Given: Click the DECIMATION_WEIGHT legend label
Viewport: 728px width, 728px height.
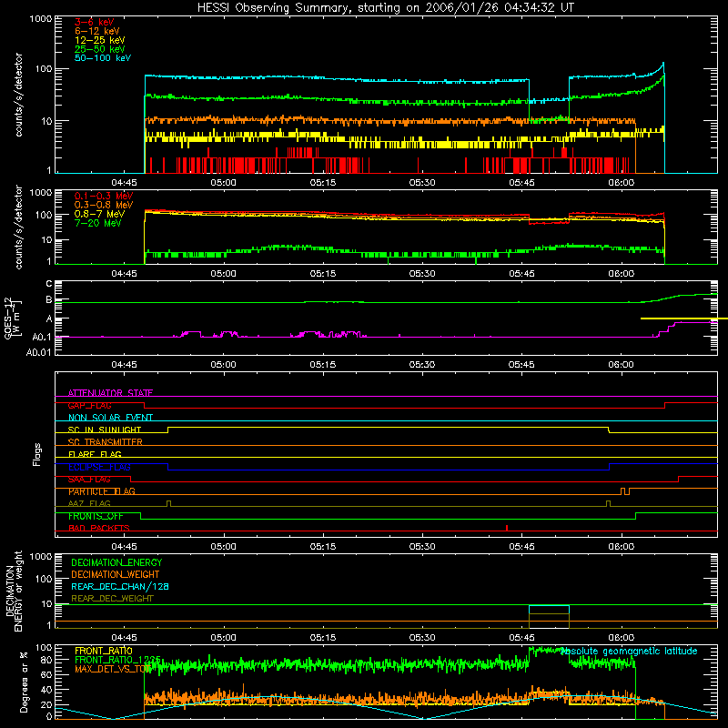Looking at the screenshot, I should tap(116, 574).
